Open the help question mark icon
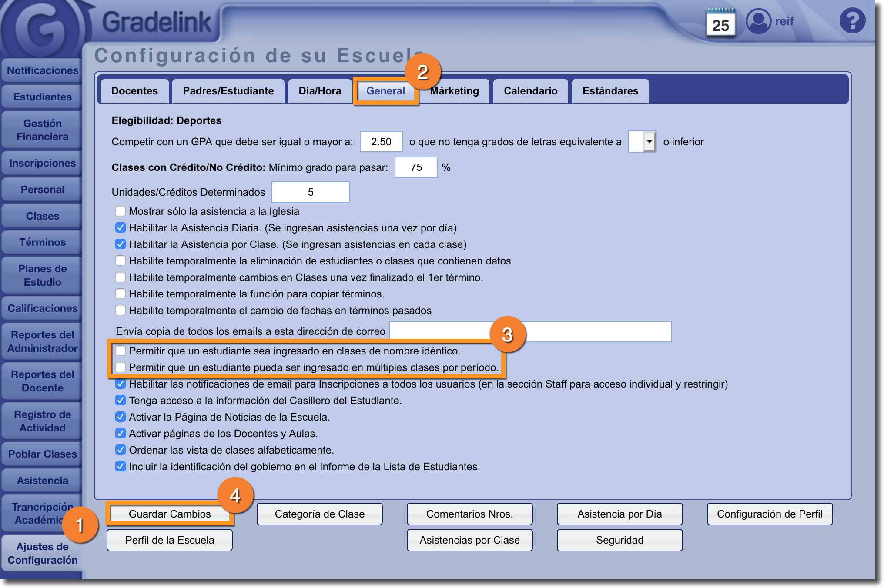 [852, 21]
